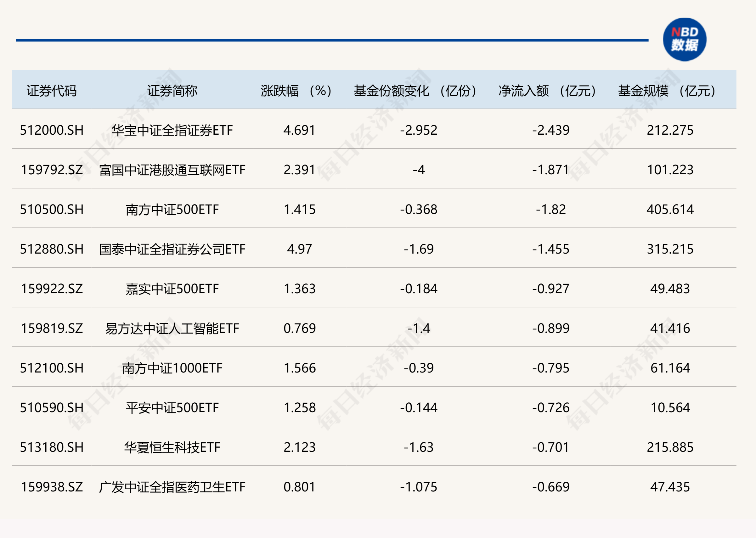Click the name 嘉实中证500ETF

point(172,289)
